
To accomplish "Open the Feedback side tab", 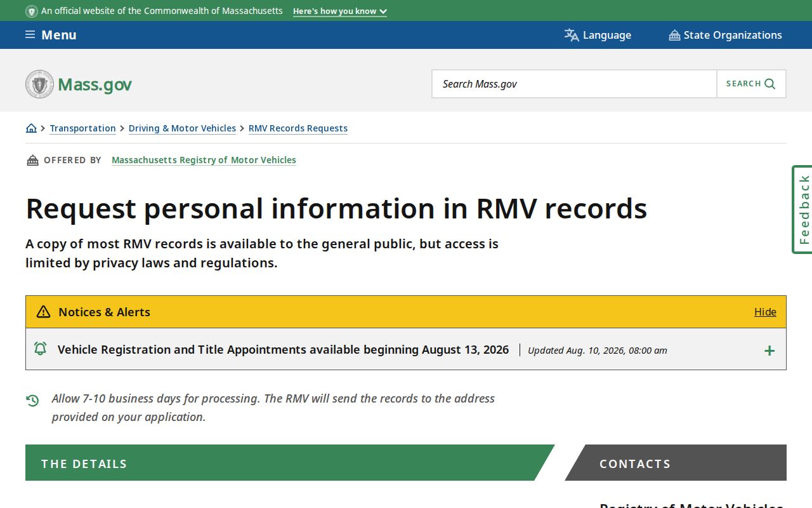I will tap(802, 210).
